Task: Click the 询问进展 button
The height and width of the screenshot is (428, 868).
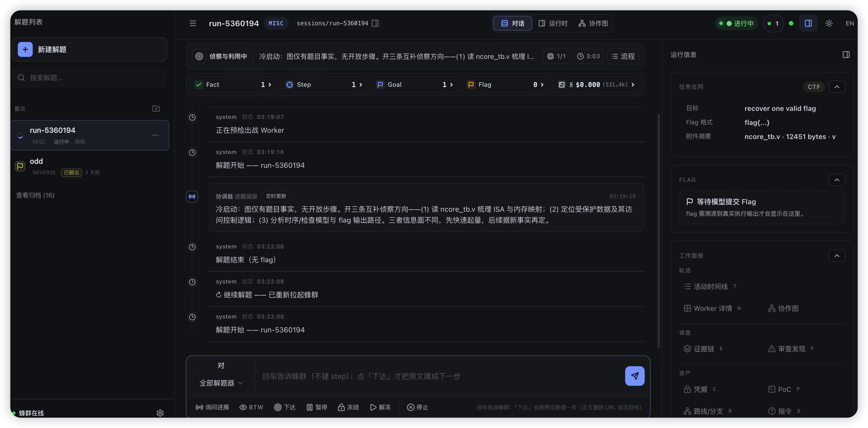Action: click(212, 407)
